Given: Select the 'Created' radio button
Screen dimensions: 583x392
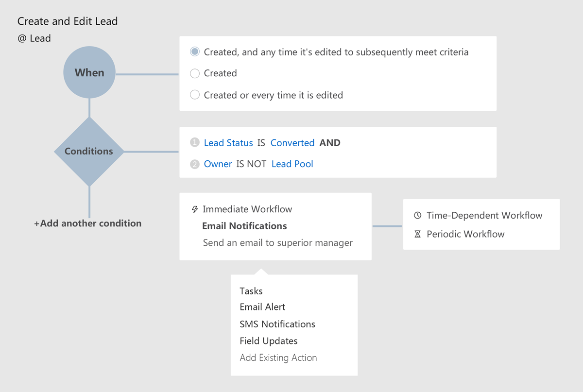Looking at the screenshot, I should (195, 73).
